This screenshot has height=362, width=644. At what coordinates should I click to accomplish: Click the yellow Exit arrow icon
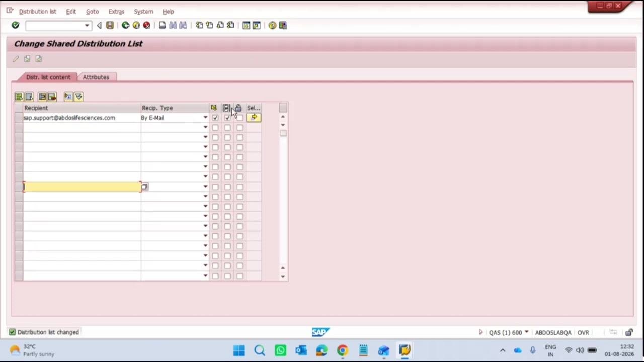[x=136, y=25]
